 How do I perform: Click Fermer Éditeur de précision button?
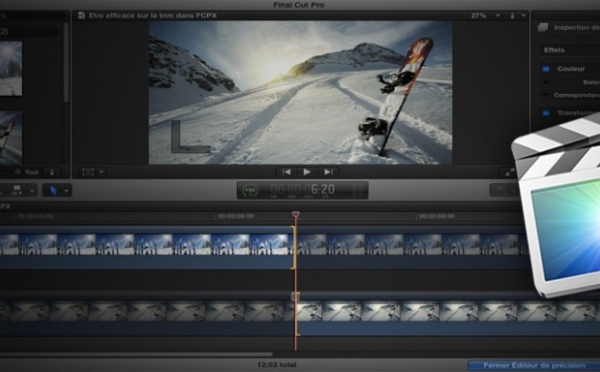534,365
